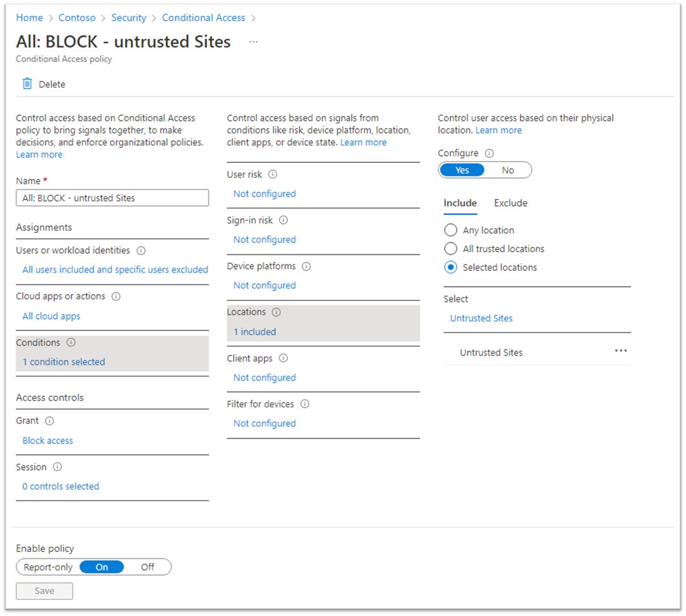The height and width of the screenshot is (616, 686).
Task: Select the Any location radio button
Action: pyautogui.click(x=450, y=230)
